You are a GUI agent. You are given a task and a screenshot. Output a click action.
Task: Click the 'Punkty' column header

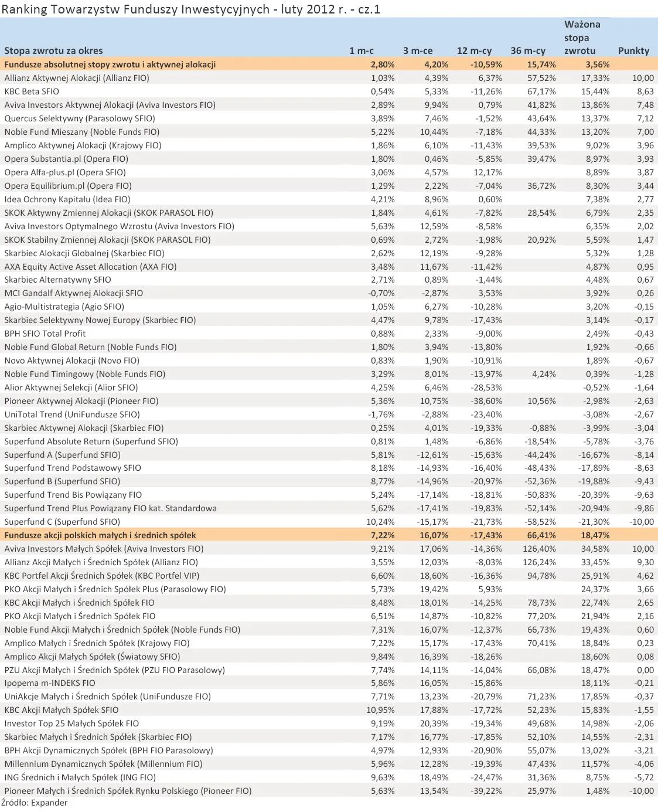(x=634, y=51)
